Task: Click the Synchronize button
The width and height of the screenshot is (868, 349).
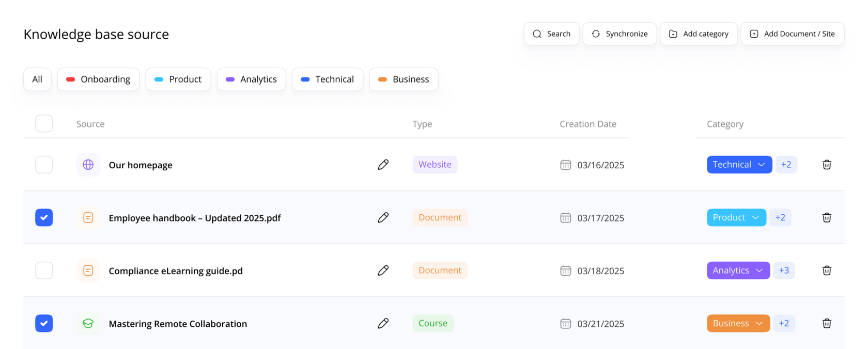Action: click(x=619, y=34)
